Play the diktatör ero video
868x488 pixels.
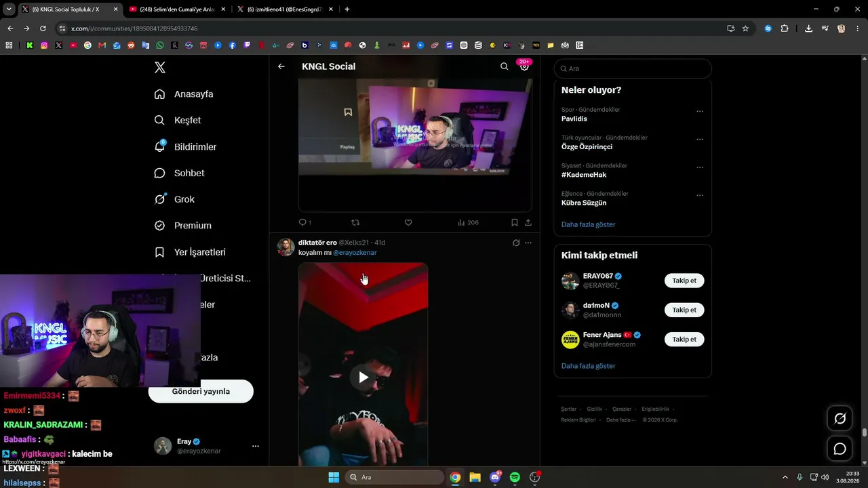coord(363,378)
